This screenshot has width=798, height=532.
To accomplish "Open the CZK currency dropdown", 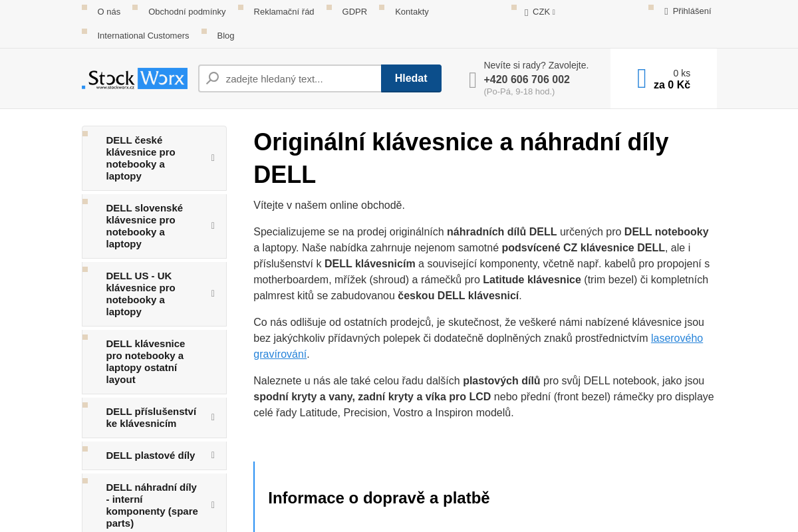I will click(x=540, y=11).
